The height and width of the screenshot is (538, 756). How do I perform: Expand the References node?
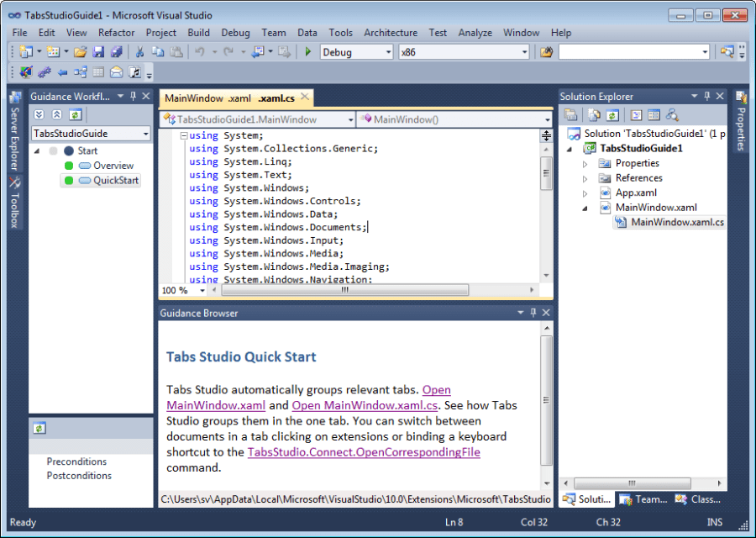[586, 177]
